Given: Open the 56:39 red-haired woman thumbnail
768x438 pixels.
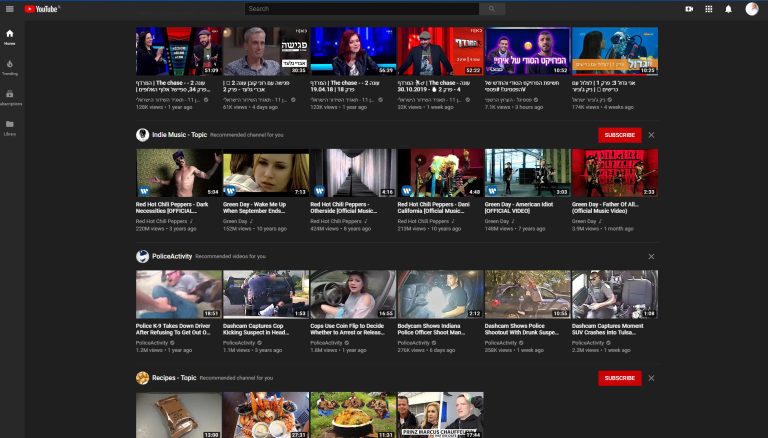Looking at the screenshot, I should pos(353,51).
